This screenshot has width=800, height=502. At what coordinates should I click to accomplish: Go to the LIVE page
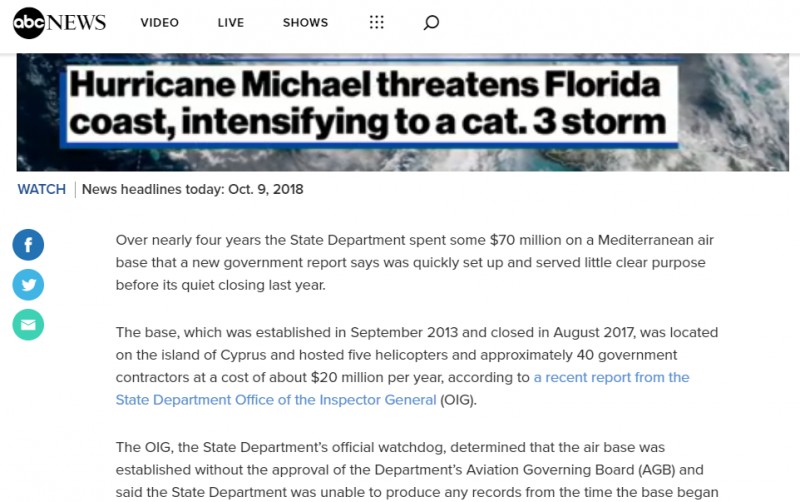[231, 23]
